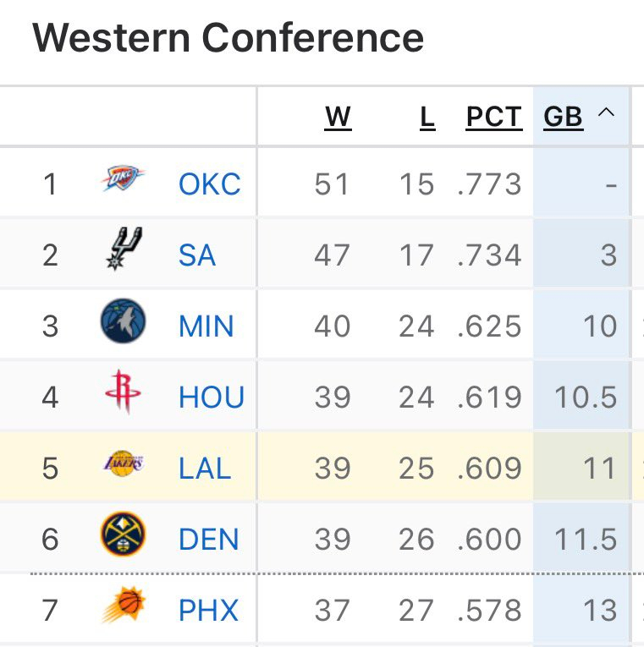Open the SA team link
Image resolution: width=644 pixels, height=647 pixels.
(x=196, y=255)
